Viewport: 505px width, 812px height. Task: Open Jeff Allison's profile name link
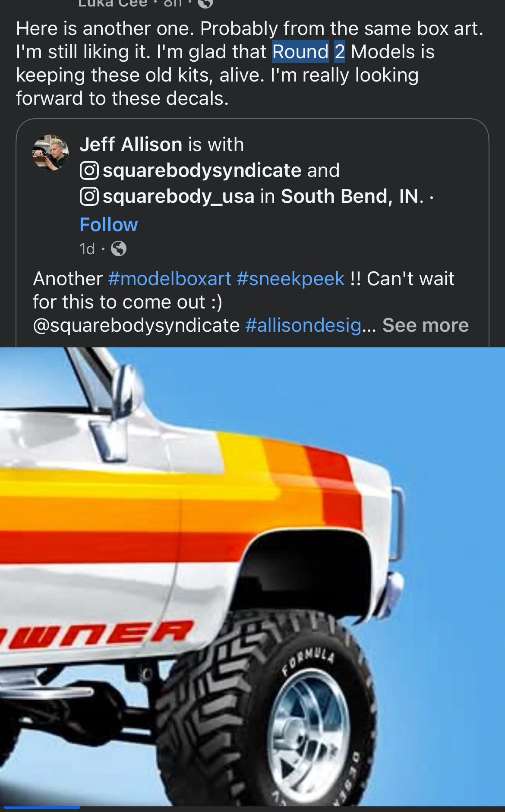(131, 144)
